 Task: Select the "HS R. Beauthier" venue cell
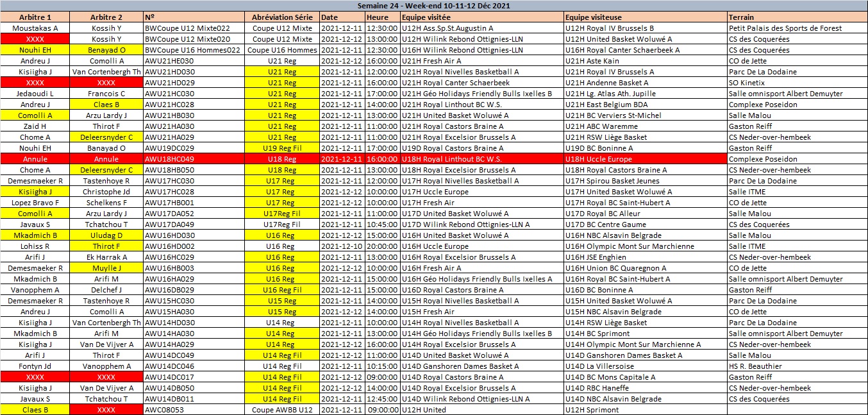pyautogui.click(x=797, y=366)
